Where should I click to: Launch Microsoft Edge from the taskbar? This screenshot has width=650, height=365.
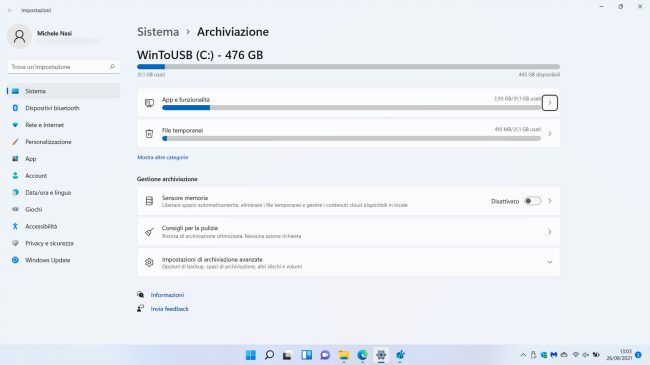click(362, 355)
